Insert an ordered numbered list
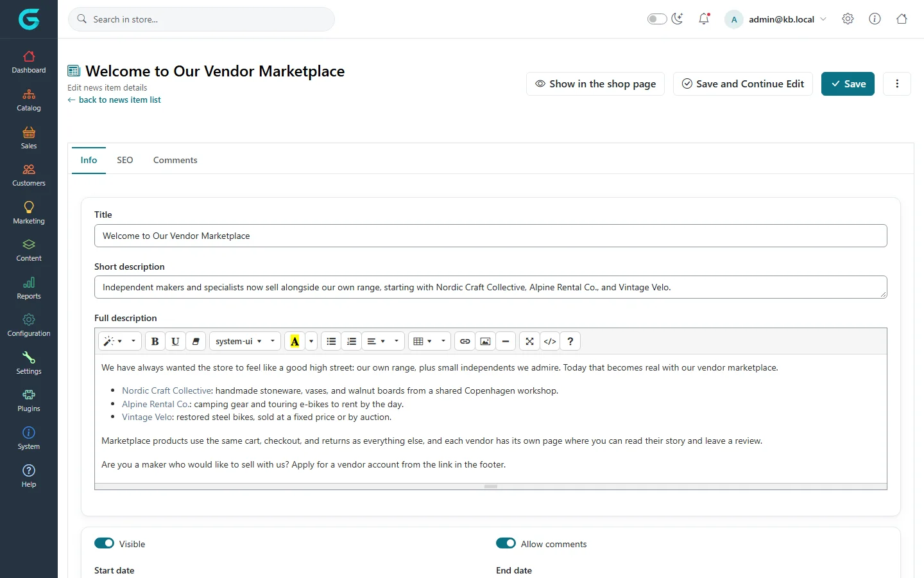Screen dimensions: 924x578 click(352, 342)
